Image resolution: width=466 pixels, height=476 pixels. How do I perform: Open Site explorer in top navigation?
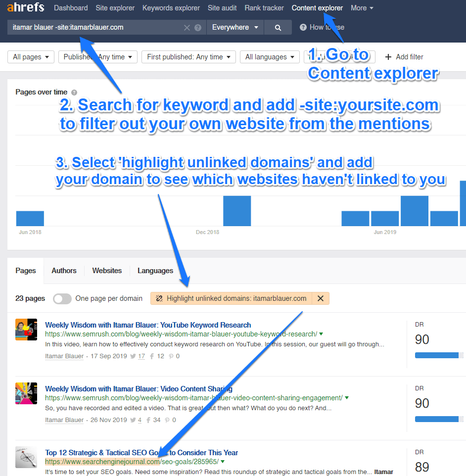click(x=115, y=8)
